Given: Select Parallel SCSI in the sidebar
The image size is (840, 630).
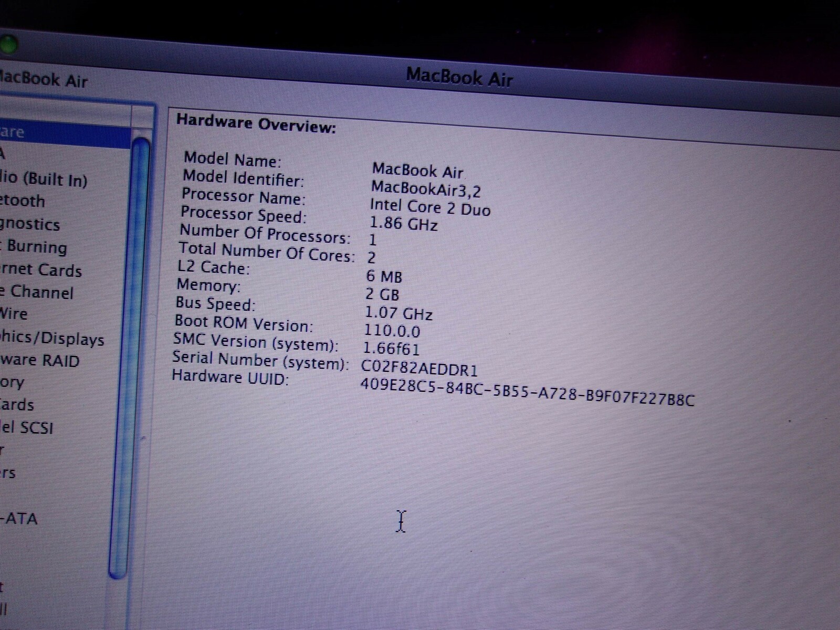Looking at the screenshot, I should point(27,427).
